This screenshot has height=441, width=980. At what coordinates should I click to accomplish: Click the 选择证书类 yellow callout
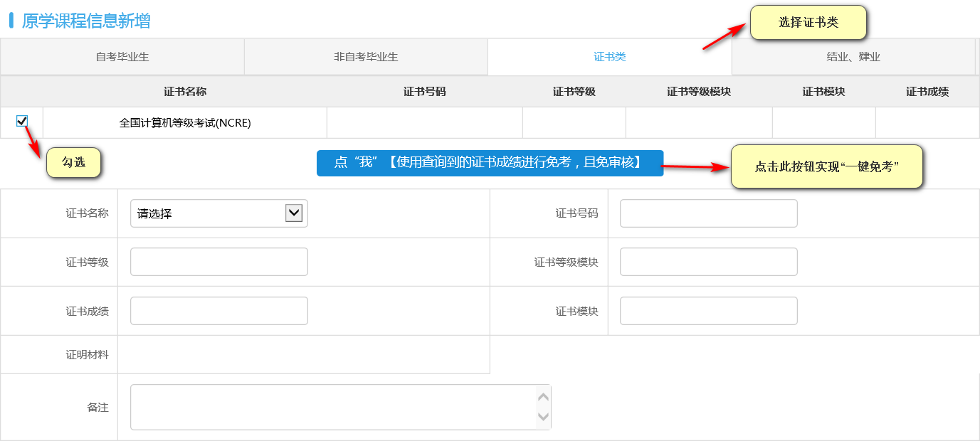808,23
